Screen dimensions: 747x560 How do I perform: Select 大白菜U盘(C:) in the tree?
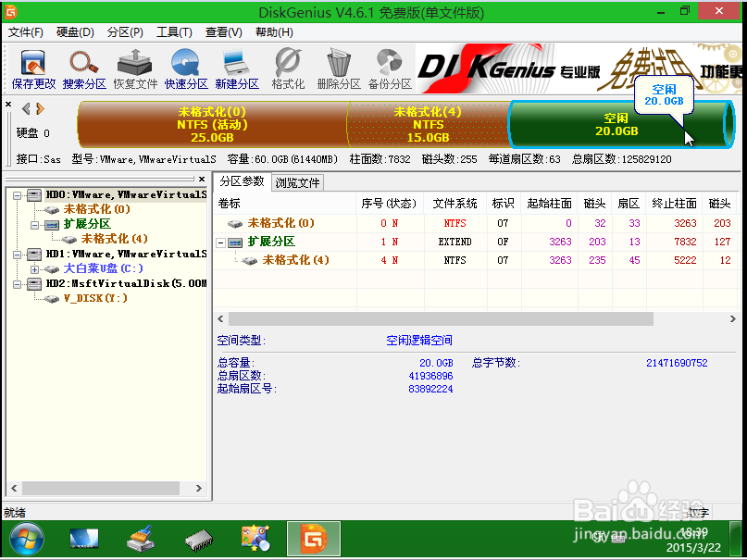[x=104, y=268]
